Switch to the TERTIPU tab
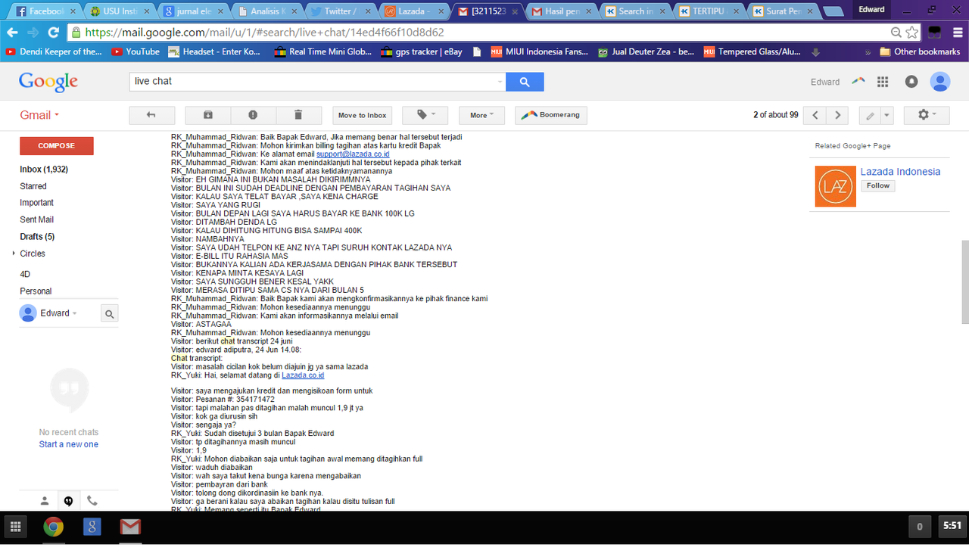Image resolution: width=969 pixels, height=560 pixels. point(709,11)
